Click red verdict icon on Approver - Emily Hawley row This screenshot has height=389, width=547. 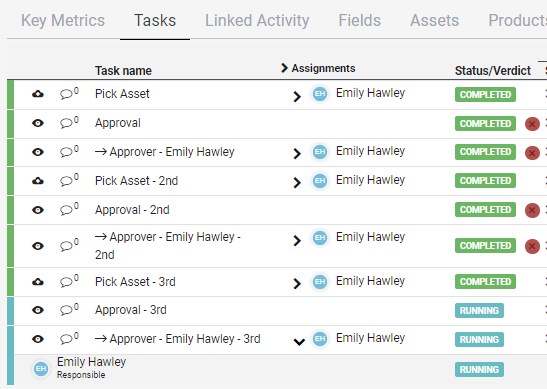pyautogui.click(x=532, y=153)
